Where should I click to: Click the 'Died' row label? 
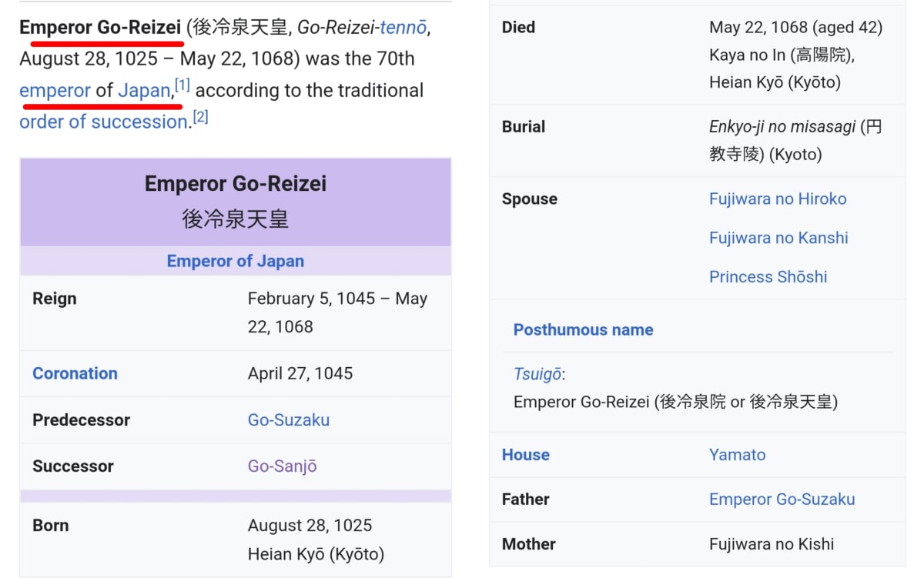(518, 27)
